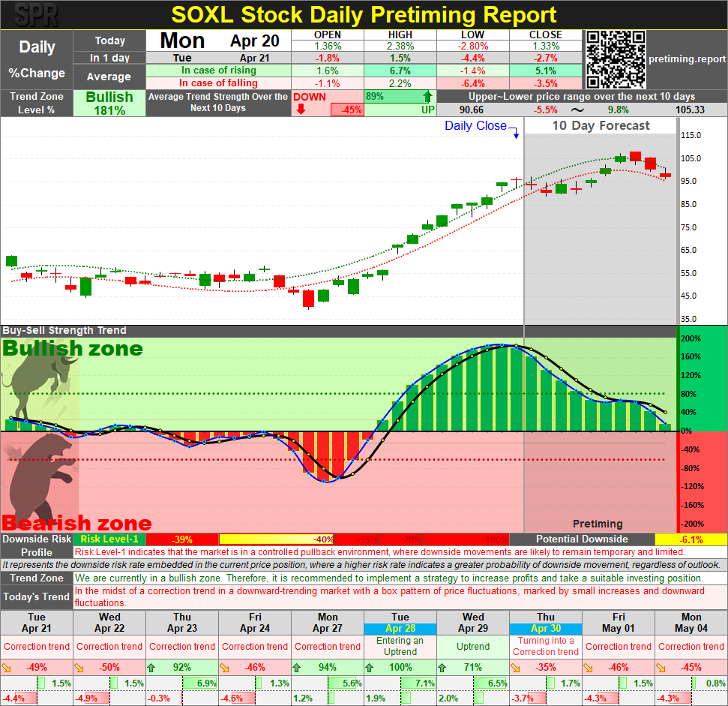Click the green Risk Level-1 badge

[109, 539]
